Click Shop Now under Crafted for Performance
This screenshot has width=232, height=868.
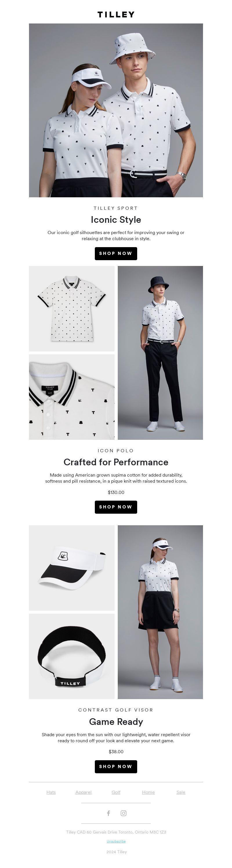point(116,507)
